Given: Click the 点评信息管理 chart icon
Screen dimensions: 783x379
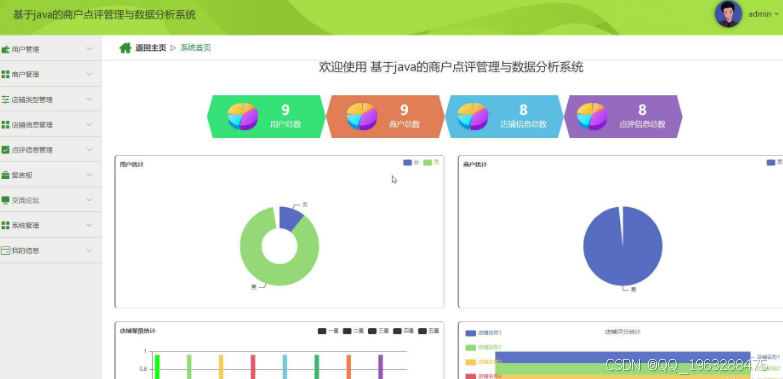Looking at the screenshot, I should pyautogui.click(x=5, y=149).
